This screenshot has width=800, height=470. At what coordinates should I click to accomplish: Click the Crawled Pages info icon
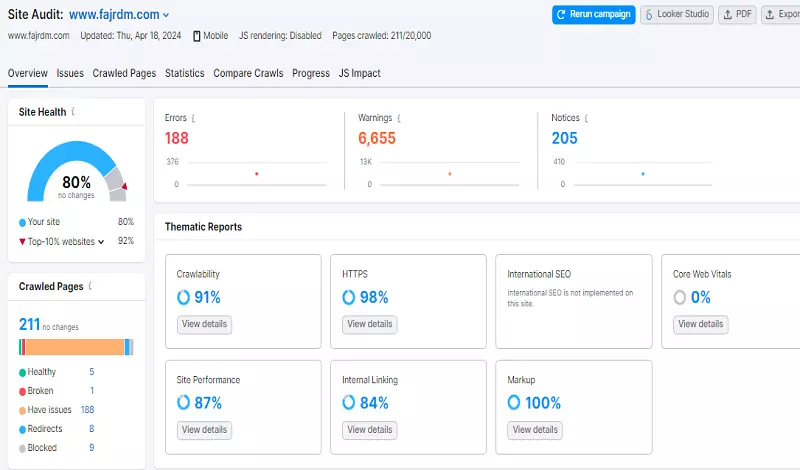90,286
